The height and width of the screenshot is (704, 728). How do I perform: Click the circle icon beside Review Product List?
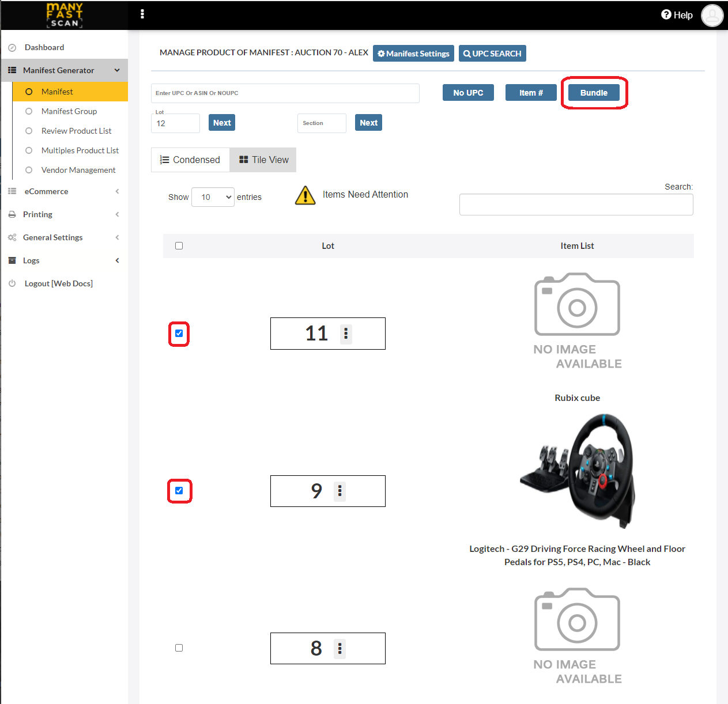coord(29,131)
